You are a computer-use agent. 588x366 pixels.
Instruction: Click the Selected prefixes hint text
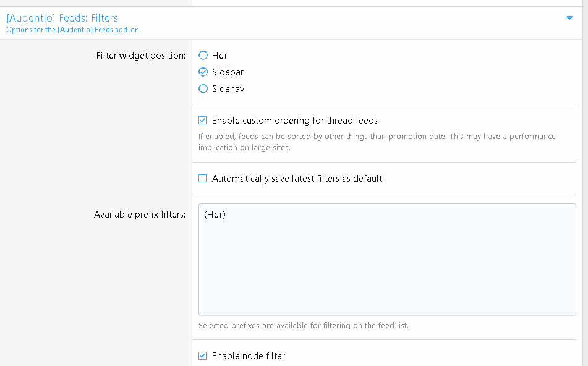click(x=304, y=325)
